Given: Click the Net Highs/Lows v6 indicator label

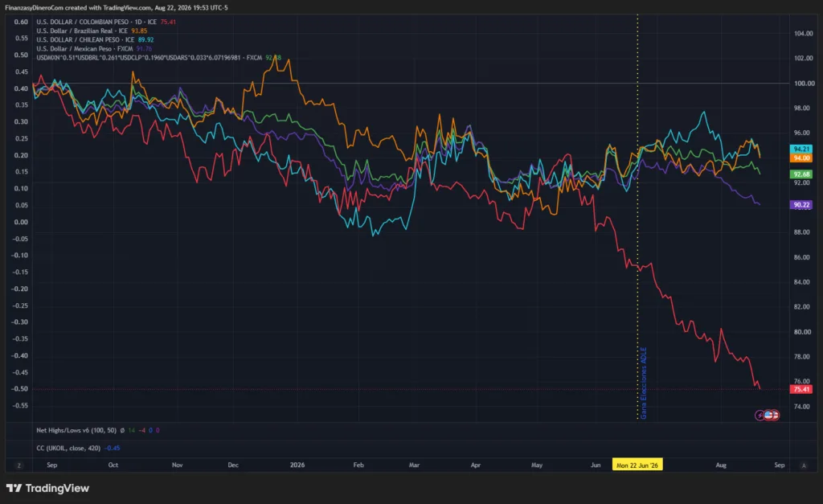Looking at the screenshot, I should (x=76, y=431).
